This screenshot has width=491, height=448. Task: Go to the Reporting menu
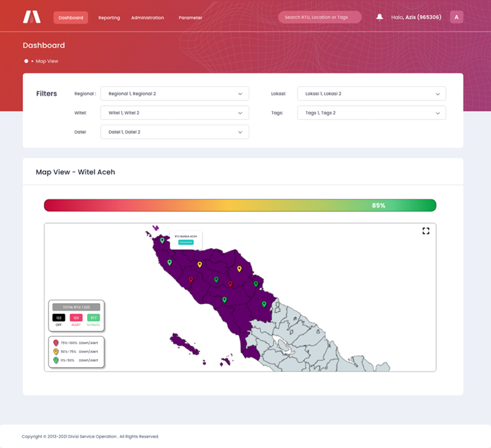pos(109,18)
